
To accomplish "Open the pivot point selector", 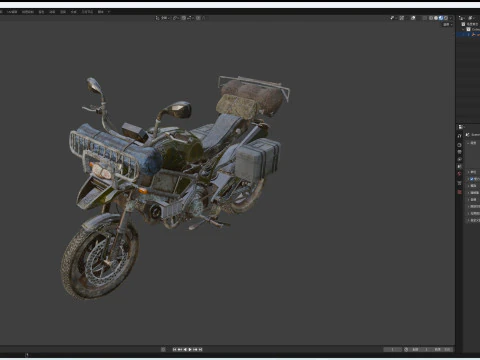I will pyautogui.click(x=176, y=18).
